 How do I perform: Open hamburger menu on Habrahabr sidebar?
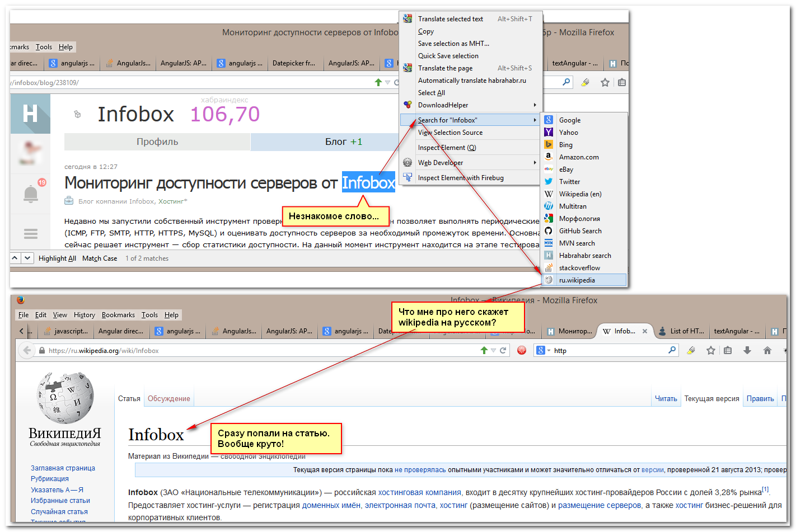pos(31,234)
